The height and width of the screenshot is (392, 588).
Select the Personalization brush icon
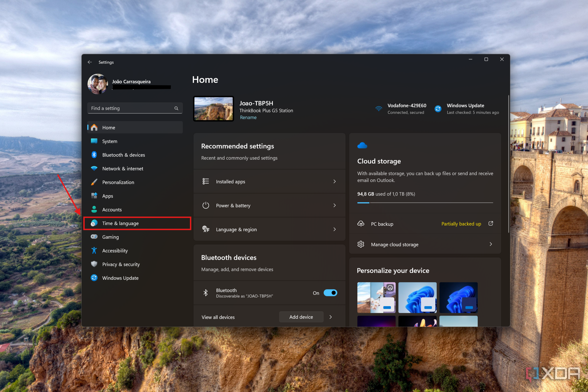(94, 182)
